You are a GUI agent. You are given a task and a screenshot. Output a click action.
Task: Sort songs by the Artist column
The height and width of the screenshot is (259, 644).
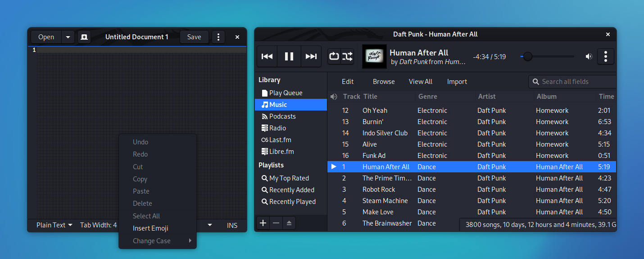coord(504,97)
